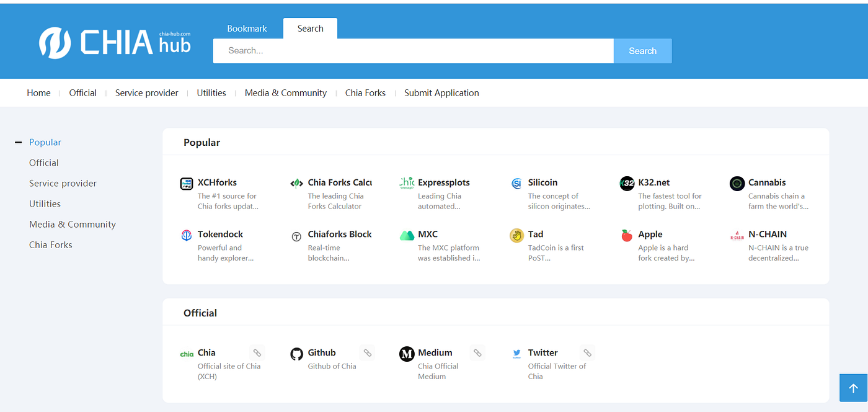
Task: Click the Expressplots logo icon
Action: coord(407,183)
